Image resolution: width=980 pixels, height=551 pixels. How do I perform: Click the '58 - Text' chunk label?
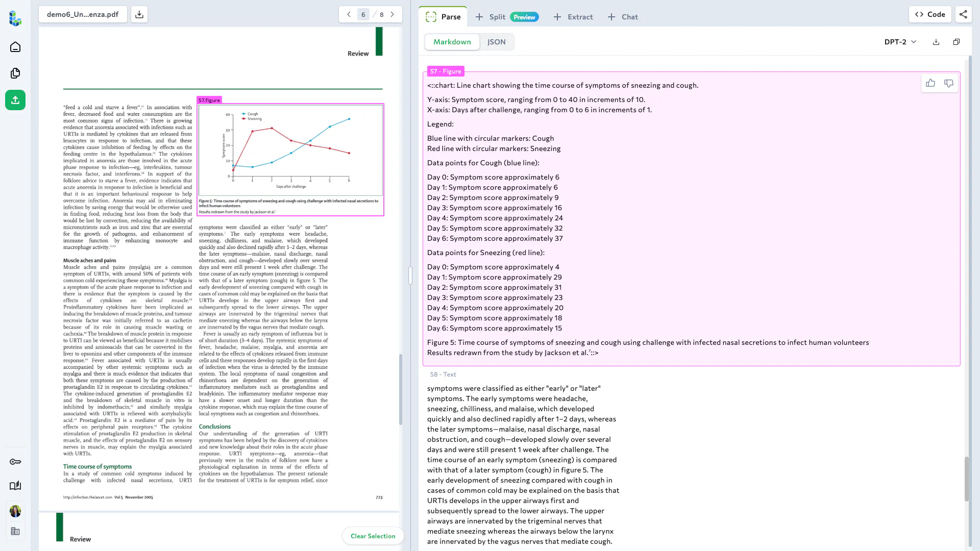click(443, 374)
